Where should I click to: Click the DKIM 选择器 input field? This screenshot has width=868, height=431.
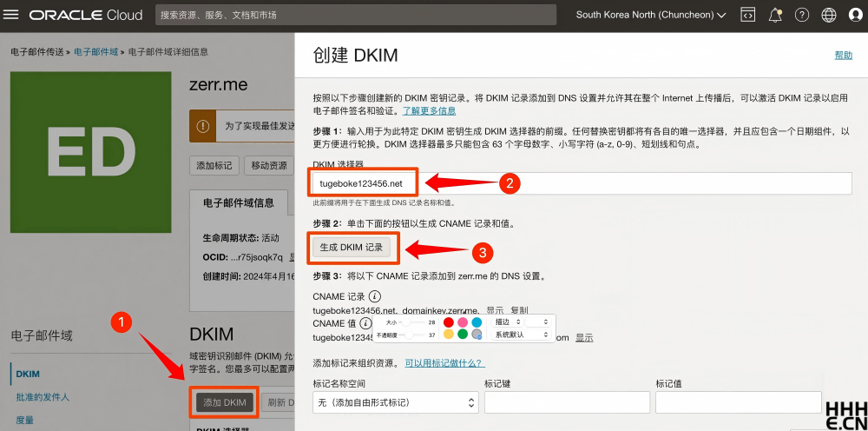582,183
